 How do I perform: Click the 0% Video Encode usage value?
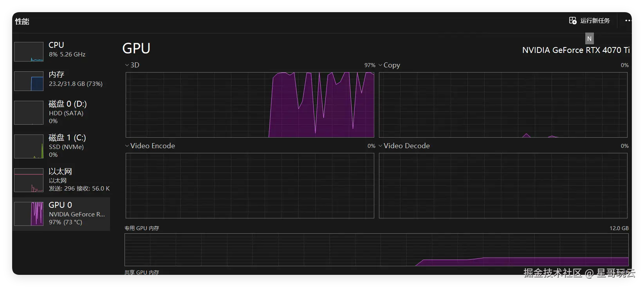372,146
